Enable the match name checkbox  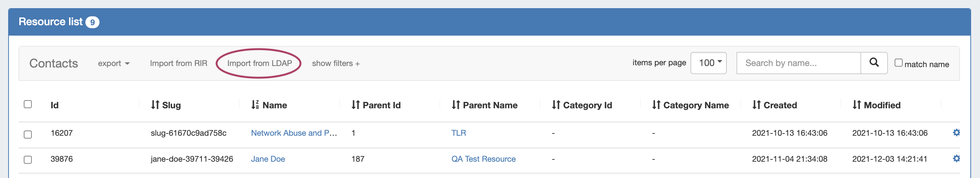coord(898,63)
